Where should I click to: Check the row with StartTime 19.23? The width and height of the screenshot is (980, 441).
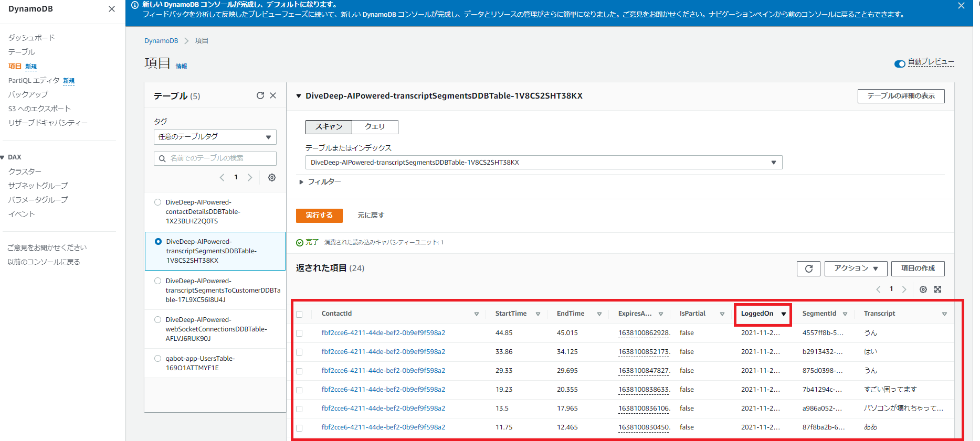(299, 390)
